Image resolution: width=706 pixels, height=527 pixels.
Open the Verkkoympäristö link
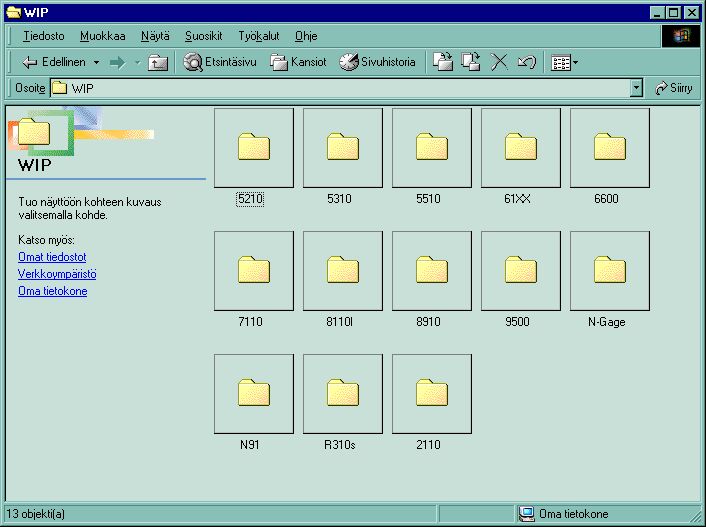[x=57, y=274]
